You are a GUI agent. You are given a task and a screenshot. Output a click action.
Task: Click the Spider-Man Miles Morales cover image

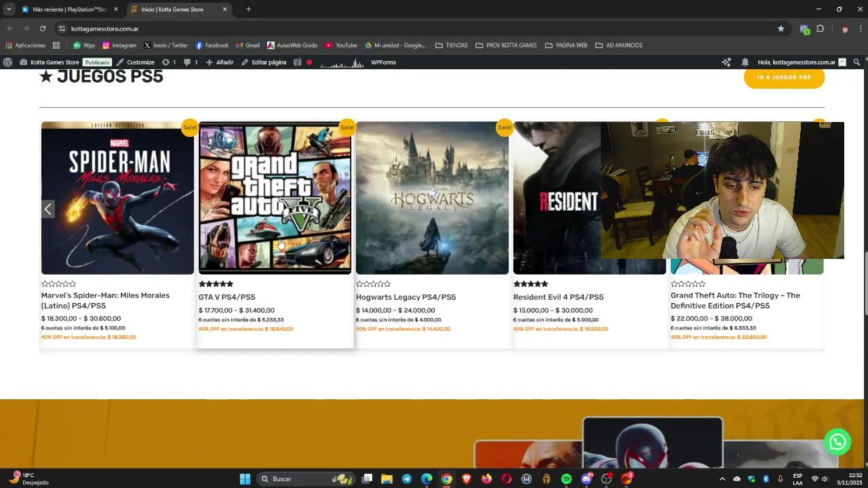(117, 198)
